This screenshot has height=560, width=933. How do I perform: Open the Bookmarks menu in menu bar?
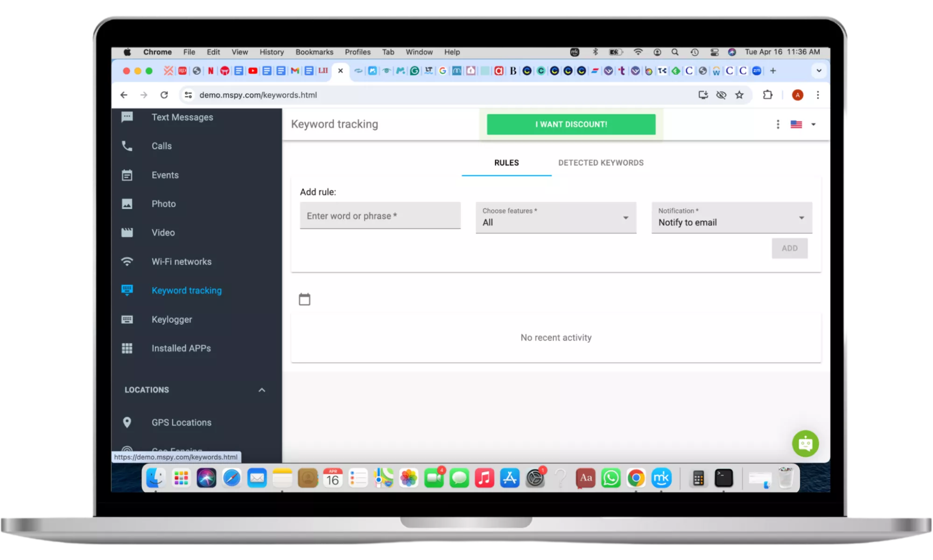pos(314,52)
